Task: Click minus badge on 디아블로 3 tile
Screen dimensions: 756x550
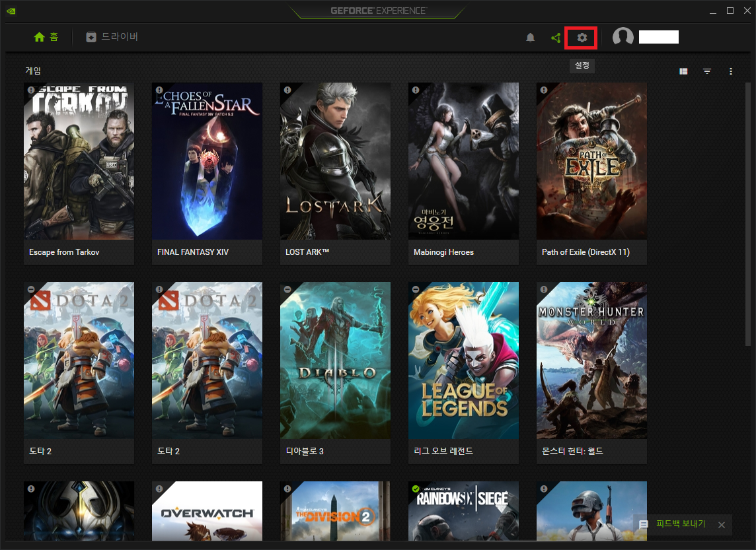Action: pos(287,289)
